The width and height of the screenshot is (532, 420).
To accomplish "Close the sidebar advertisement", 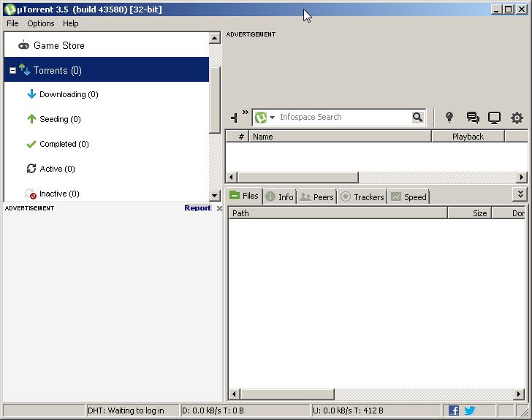I will coord(219,208).
